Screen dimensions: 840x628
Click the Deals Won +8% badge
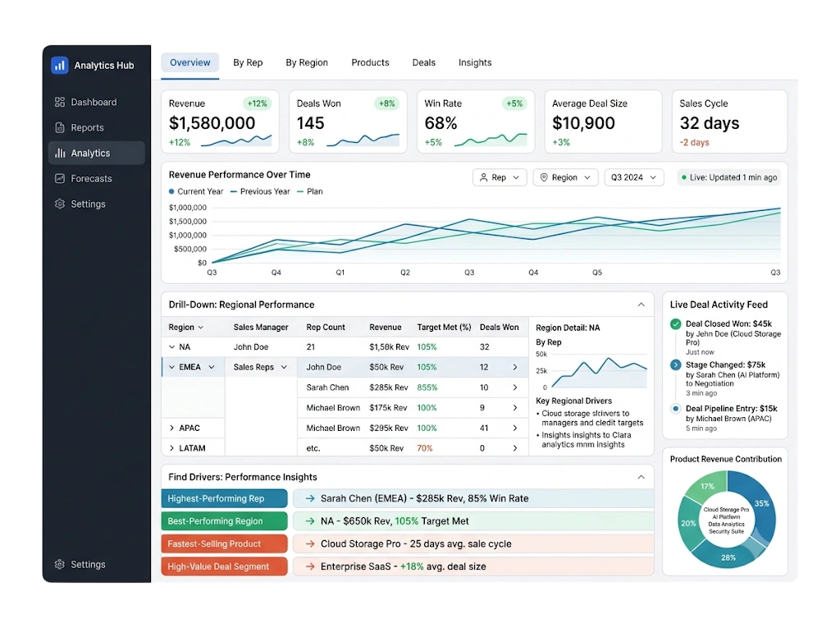387,103
